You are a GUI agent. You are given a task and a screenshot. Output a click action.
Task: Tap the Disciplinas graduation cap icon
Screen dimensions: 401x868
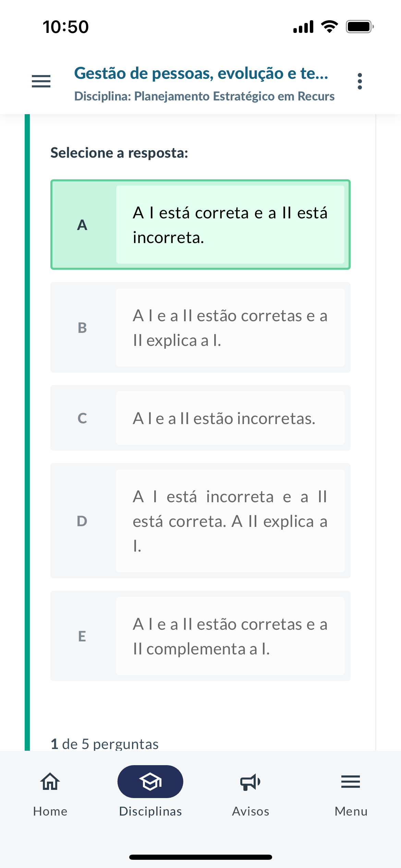pyautogui.click(x=150, y=782)
